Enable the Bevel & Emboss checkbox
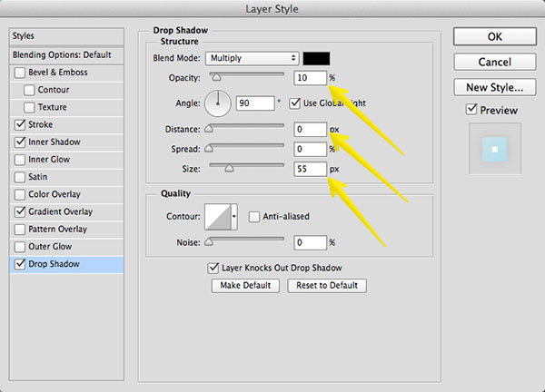 [21, 73]
